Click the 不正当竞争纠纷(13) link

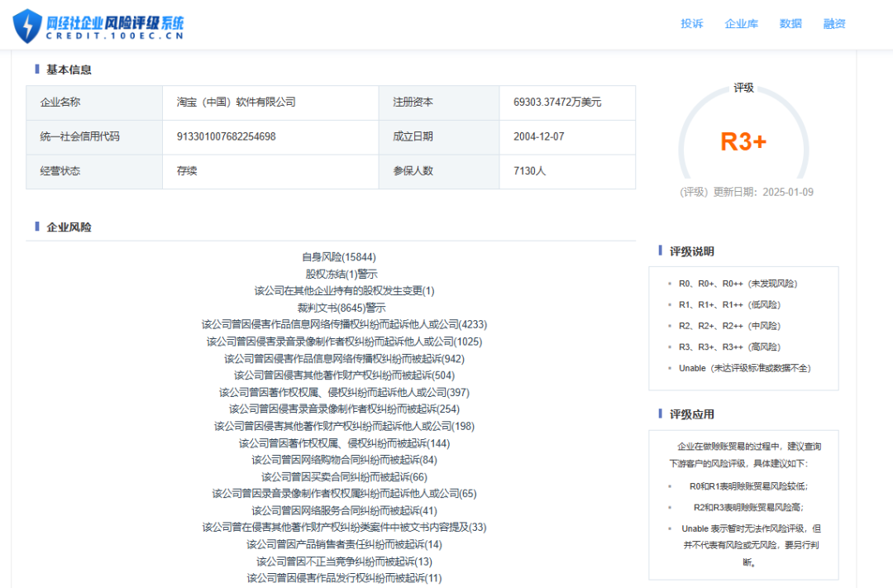coord(341,561)
